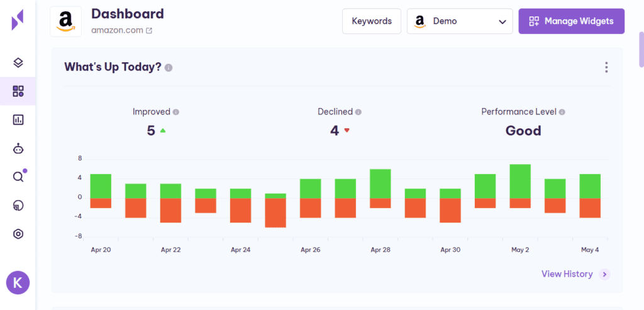644x310 pixels.
Task: Click the user avatar labeled K
Action: click(18, 282)
